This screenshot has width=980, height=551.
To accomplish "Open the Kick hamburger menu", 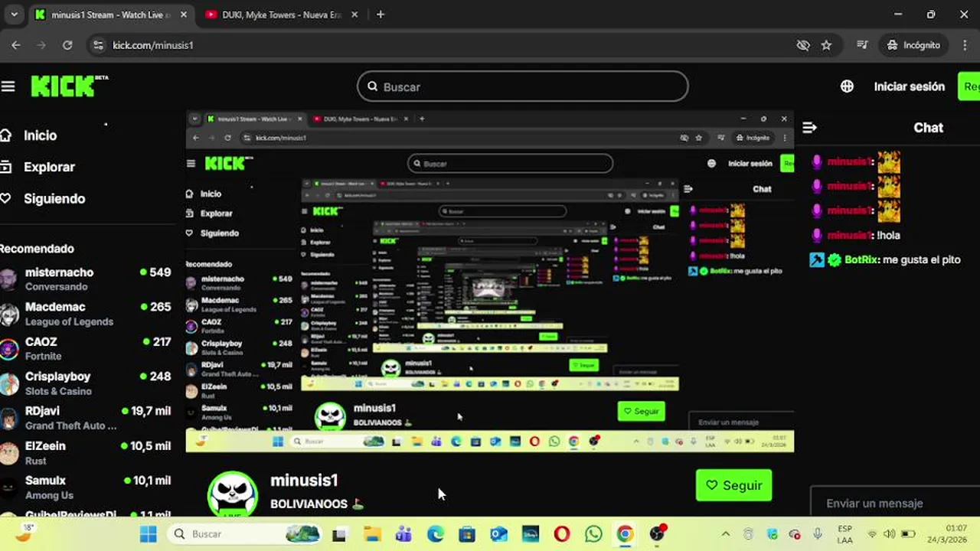I will pyautogui.click(x=8, y=86).
